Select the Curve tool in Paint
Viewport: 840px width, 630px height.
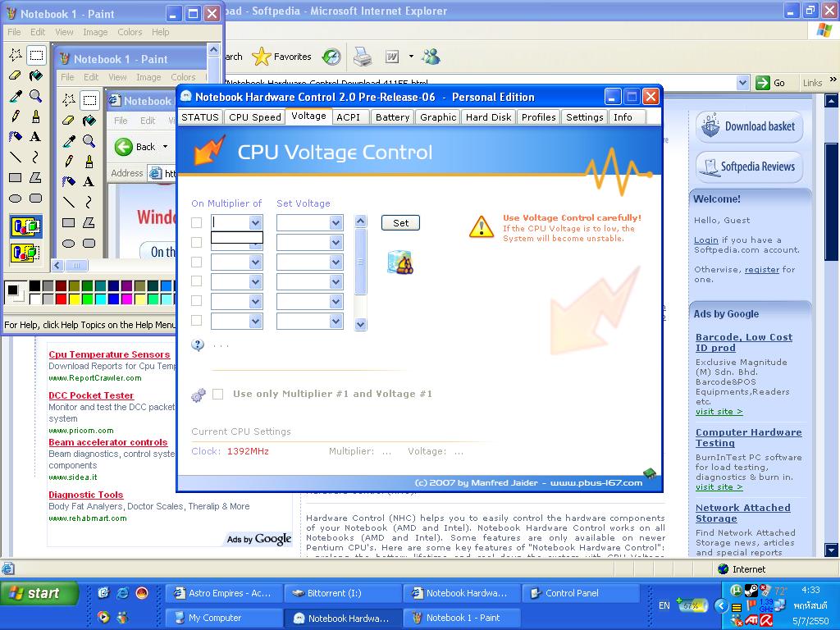click(36, 157)
